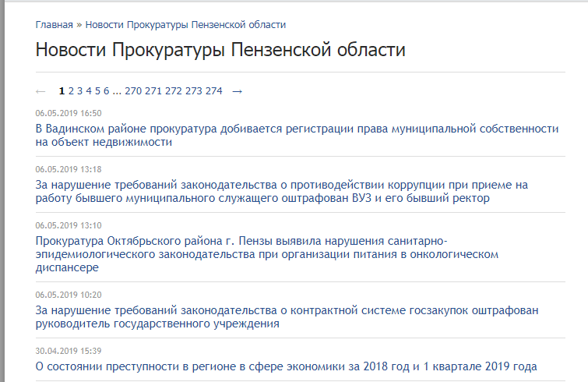This screenshot has height=382, width=588.
Task: Go to page 271
Action: [153, 90]
